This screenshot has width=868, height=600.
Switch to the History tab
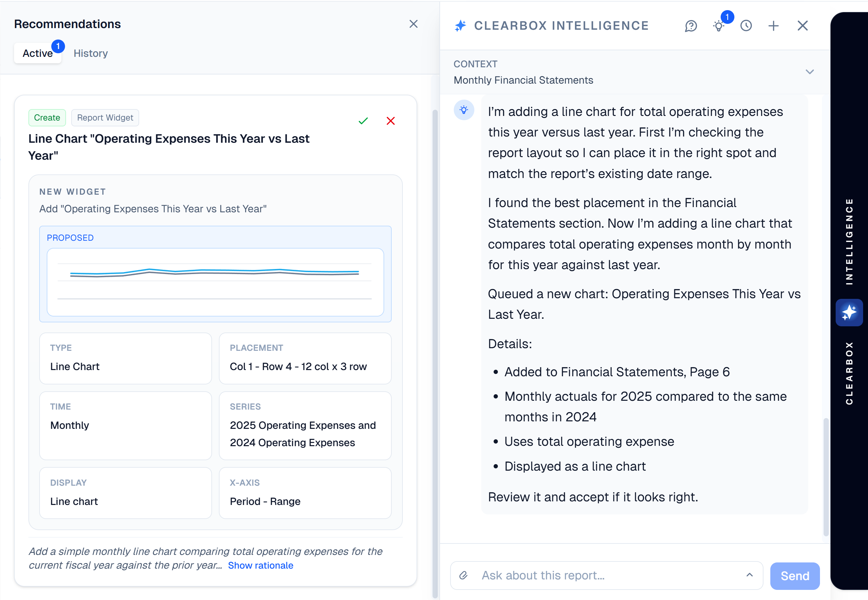(x=90, y=53)
